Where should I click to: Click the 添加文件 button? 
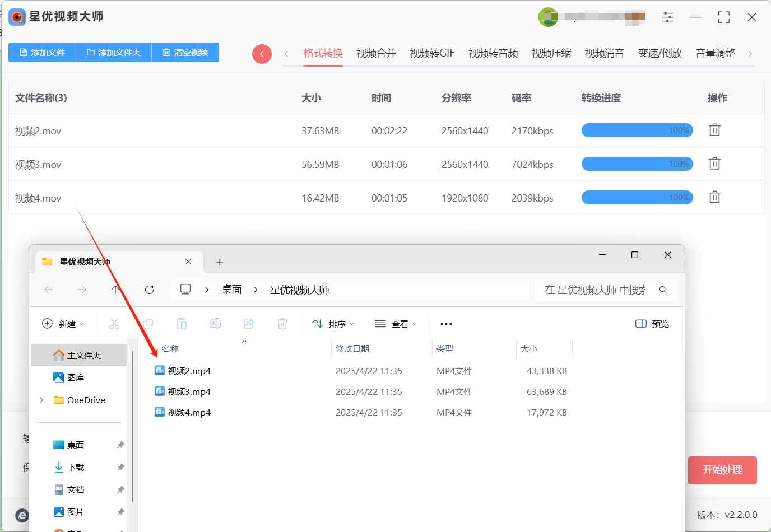tap(42, 52)
